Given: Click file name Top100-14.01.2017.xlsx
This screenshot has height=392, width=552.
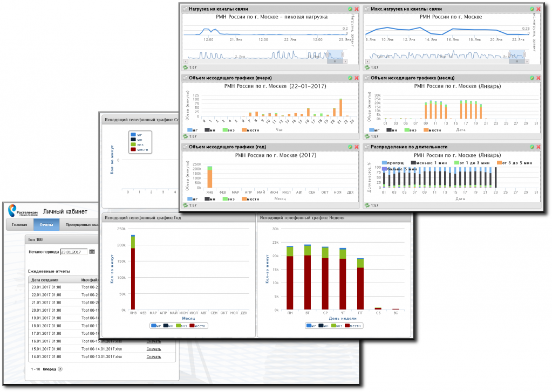Looking at the screenshot, I should click(x=102, y=349).
